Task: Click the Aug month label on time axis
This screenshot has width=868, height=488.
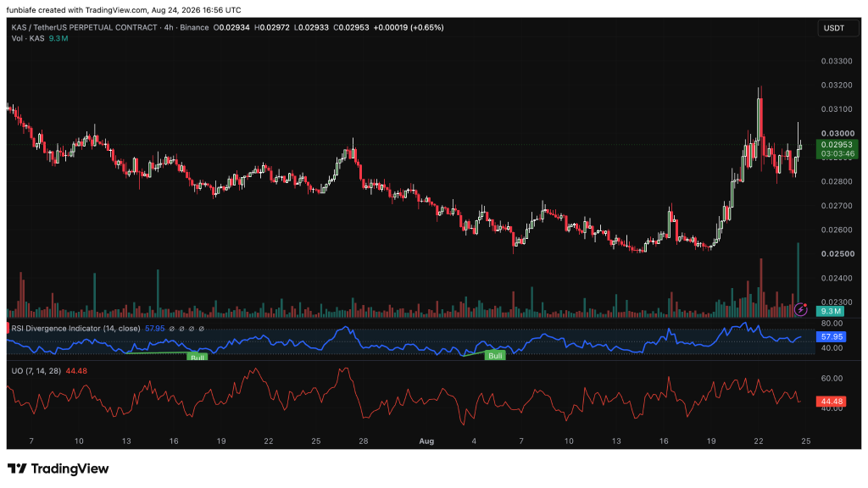Action: (x=426, y=441)
